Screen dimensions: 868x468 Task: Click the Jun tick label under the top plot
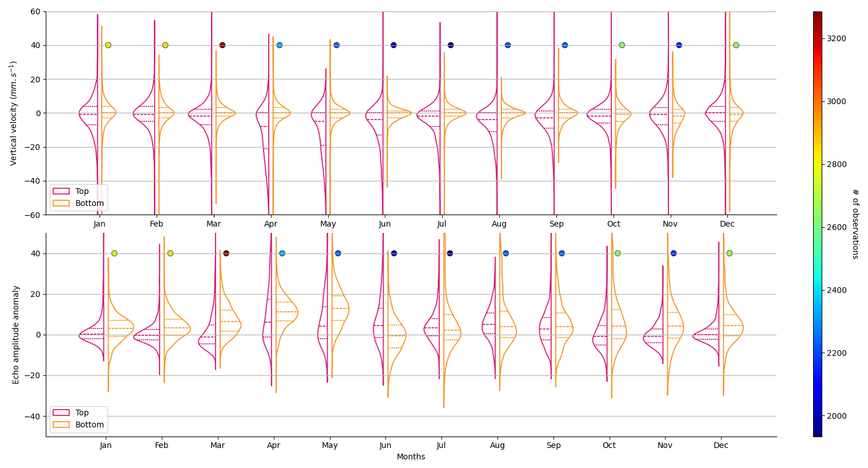385,224
